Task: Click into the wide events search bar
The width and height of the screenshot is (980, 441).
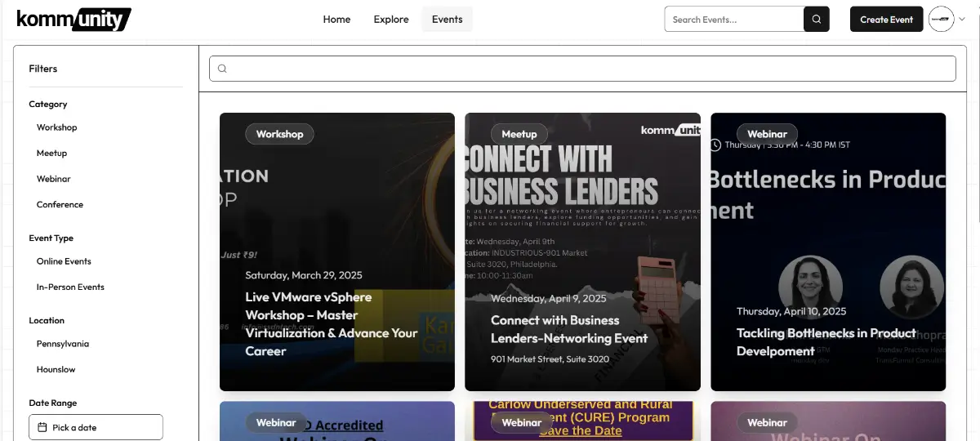Action: coord(582,69)
